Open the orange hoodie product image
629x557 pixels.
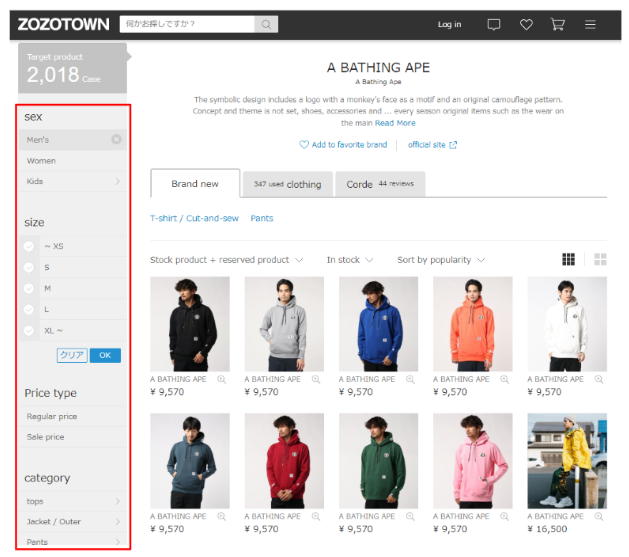[x=473, y=324]
